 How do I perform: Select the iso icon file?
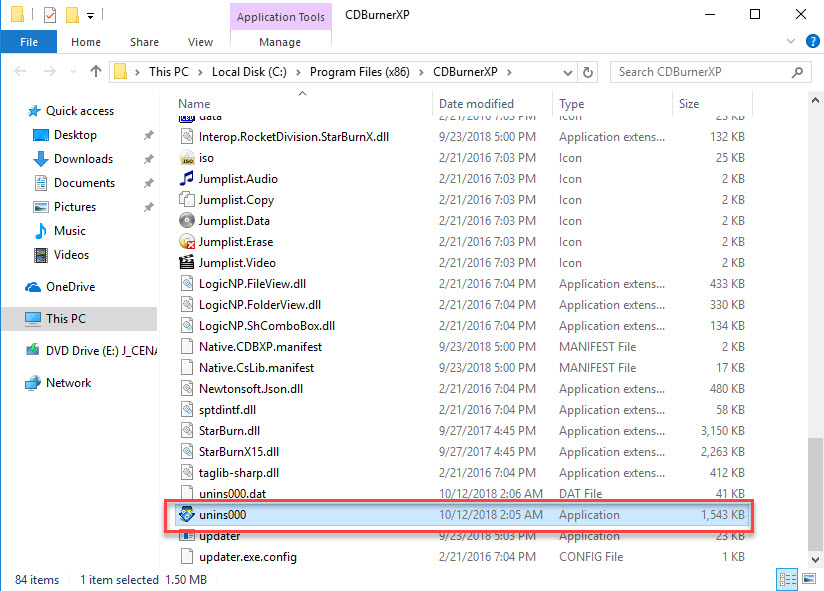click(187, 158)
